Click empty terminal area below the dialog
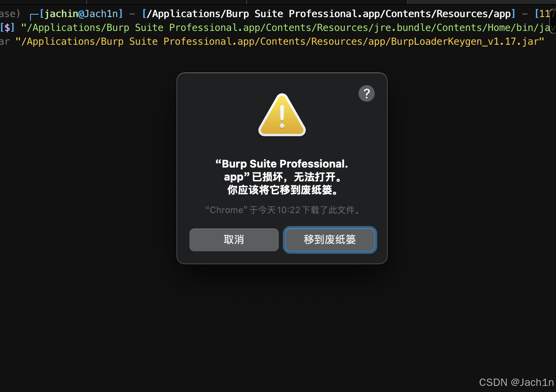Screen dimensions: 556x392 click(x=278, y=325)
